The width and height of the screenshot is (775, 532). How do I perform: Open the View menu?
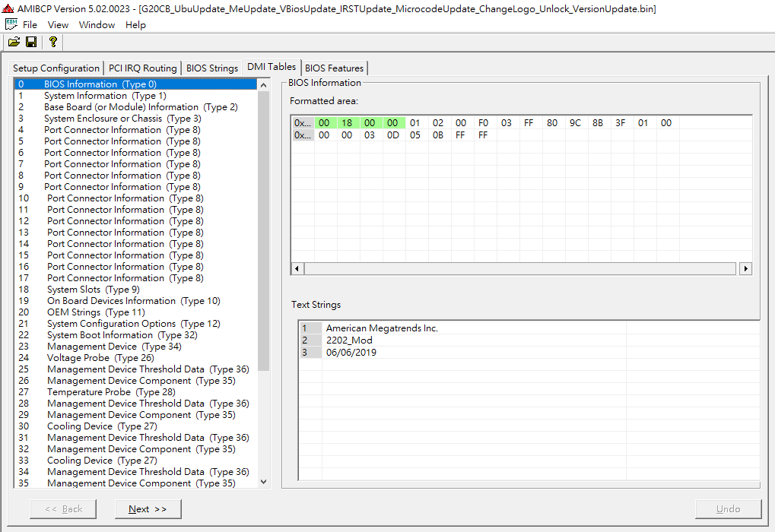[x=58, y=24]
